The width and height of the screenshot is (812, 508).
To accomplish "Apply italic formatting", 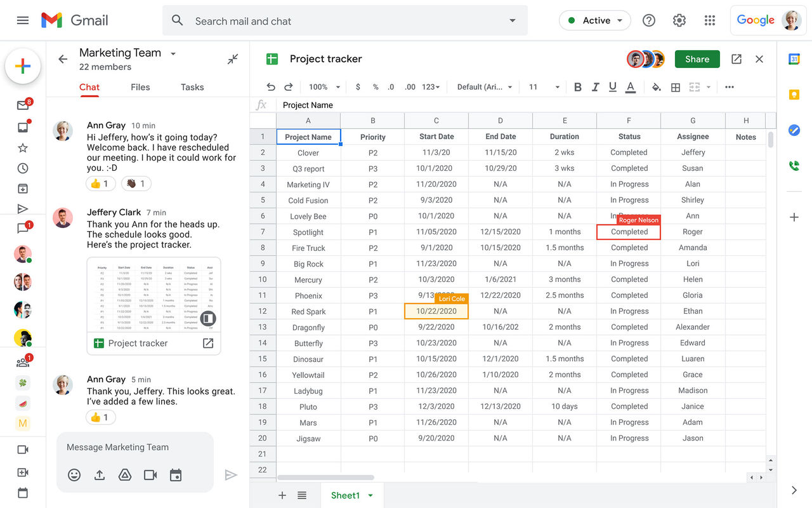I will (x=595, y=87).
